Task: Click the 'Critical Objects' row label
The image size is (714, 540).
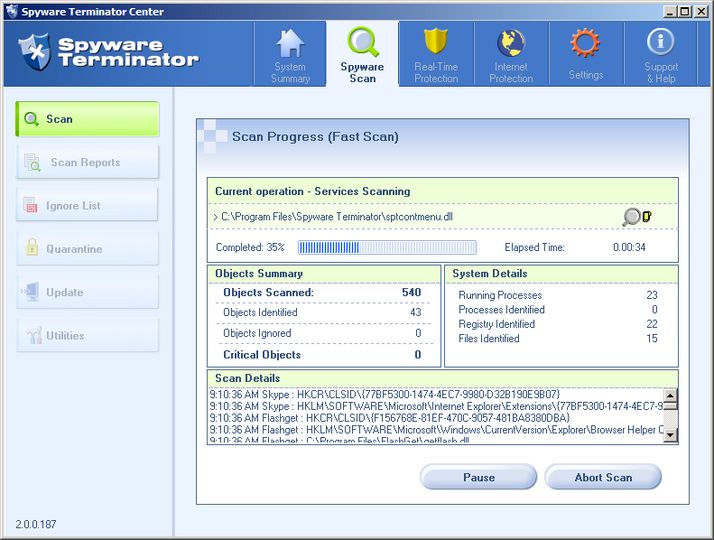Action: click(x=262, y=355)
